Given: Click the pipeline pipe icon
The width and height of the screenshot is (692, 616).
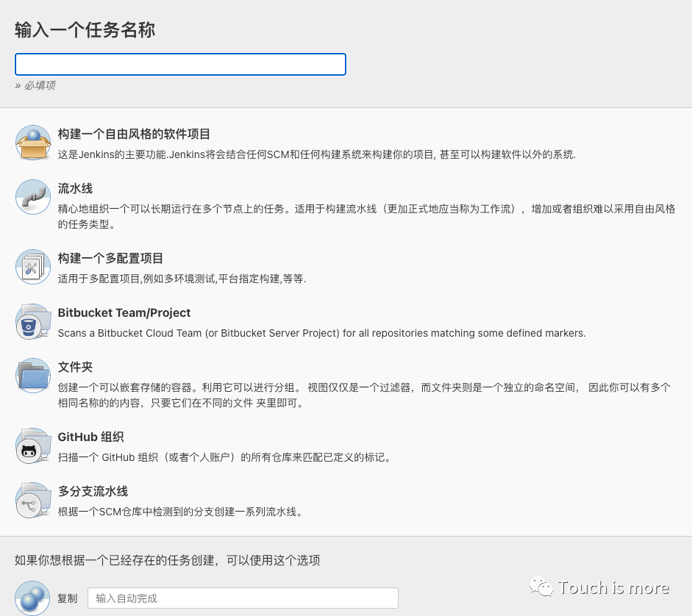Looking at the screenshot, I should (33, 197).
